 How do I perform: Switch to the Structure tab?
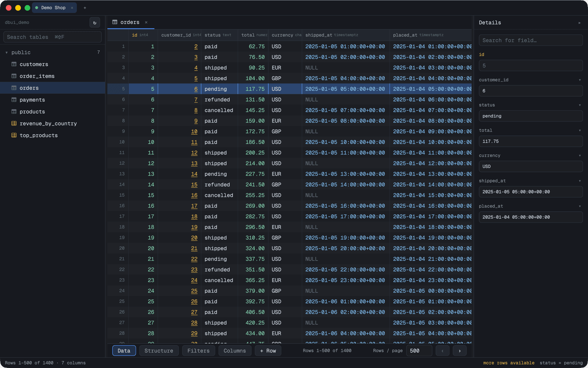click(x=159, y=351)
